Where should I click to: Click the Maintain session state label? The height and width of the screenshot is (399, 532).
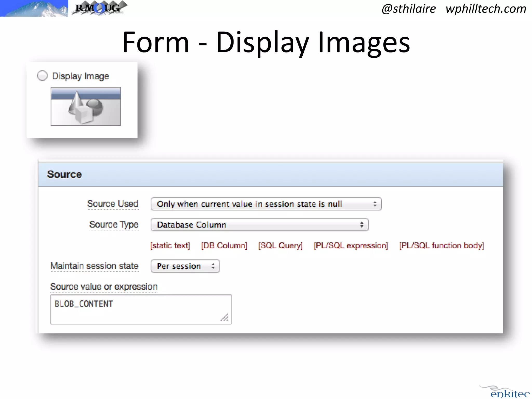(95, 266)
